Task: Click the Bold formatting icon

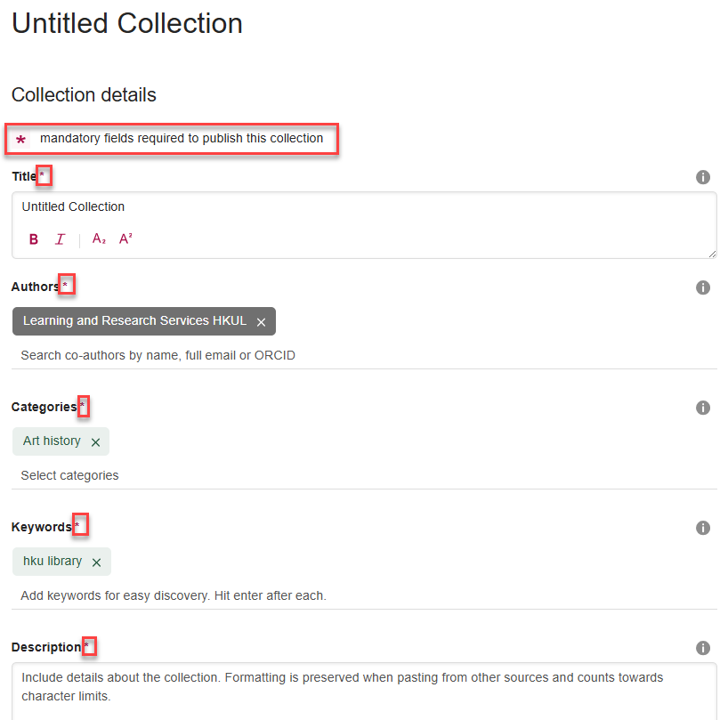Action: pyautogui.click(x=34, y=239)
